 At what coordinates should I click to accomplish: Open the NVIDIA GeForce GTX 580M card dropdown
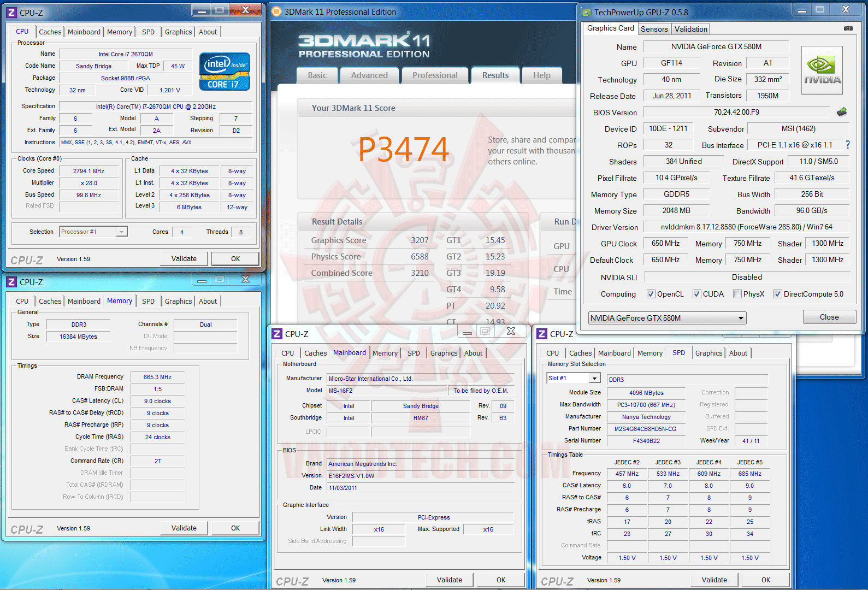(x=667, y=318)
